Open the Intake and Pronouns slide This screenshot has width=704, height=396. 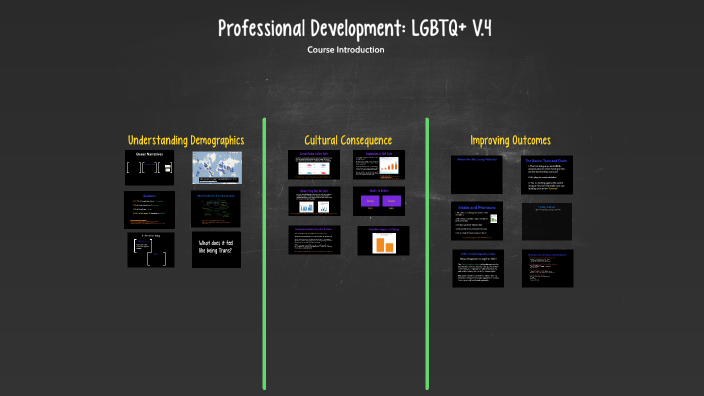pos(477,221)
